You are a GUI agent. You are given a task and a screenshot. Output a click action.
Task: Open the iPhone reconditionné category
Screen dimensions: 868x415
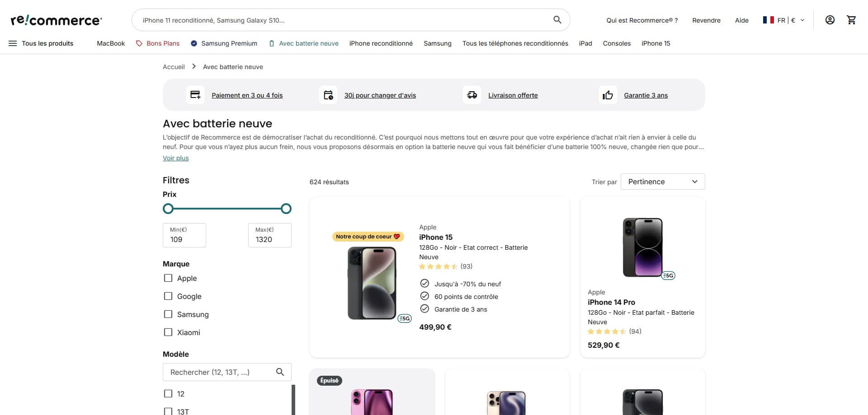[x=381, y=43]
